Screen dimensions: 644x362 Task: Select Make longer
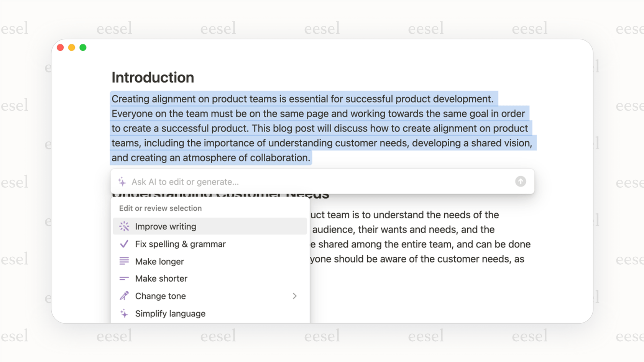159,261
